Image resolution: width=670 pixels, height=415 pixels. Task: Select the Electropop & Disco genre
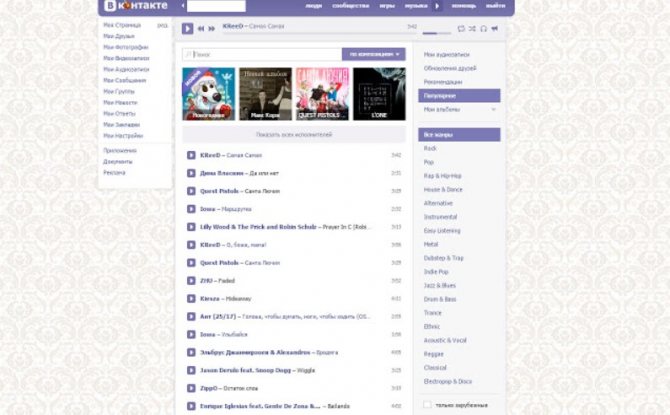click(448, 381)
